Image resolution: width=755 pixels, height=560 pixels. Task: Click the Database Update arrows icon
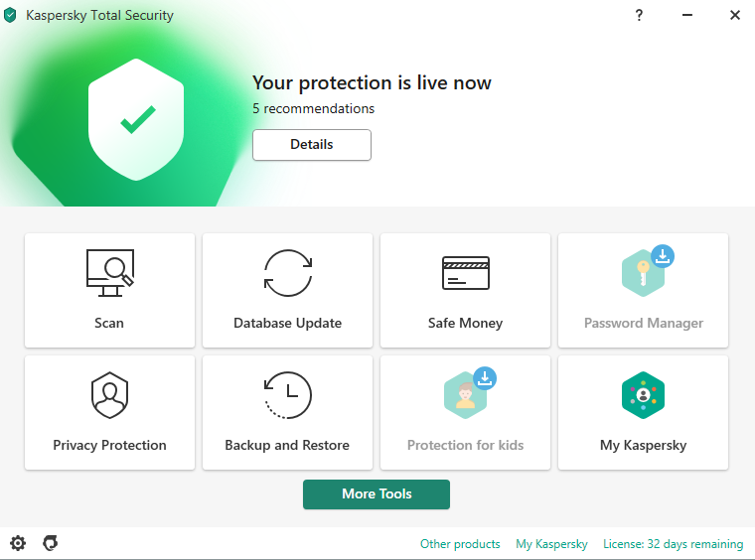coord(287,273)
